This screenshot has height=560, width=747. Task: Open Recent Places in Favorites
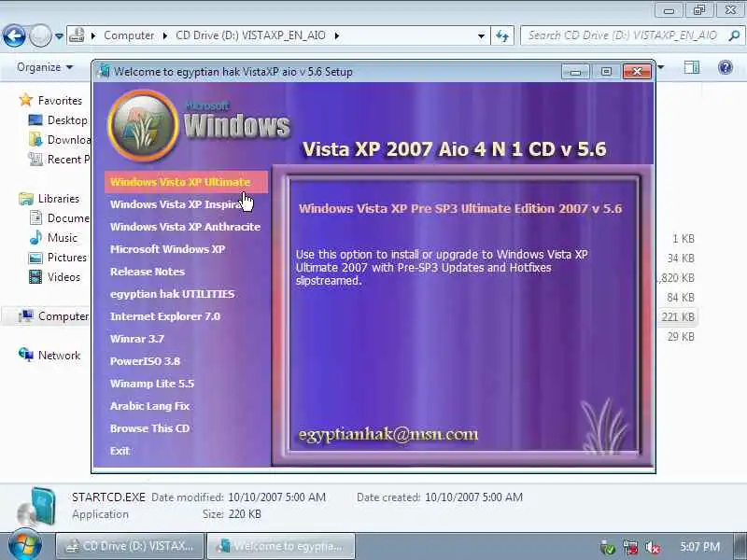tap(68, 159)
